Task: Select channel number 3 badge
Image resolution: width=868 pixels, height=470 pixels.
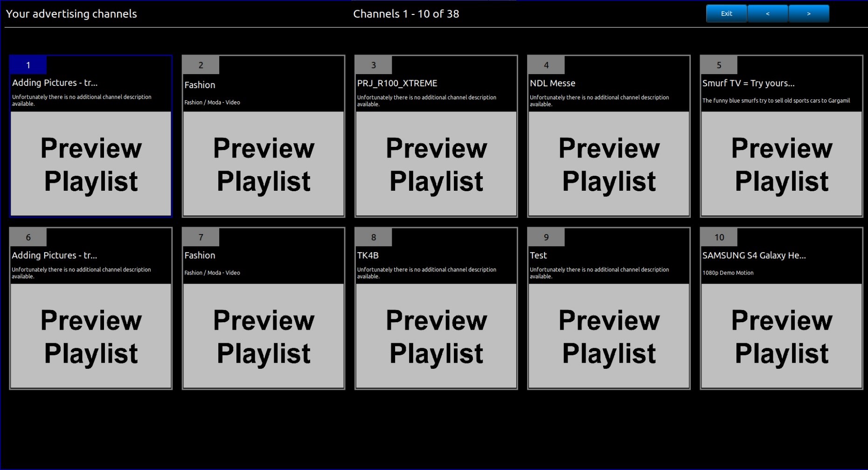Action: (373, 65)
